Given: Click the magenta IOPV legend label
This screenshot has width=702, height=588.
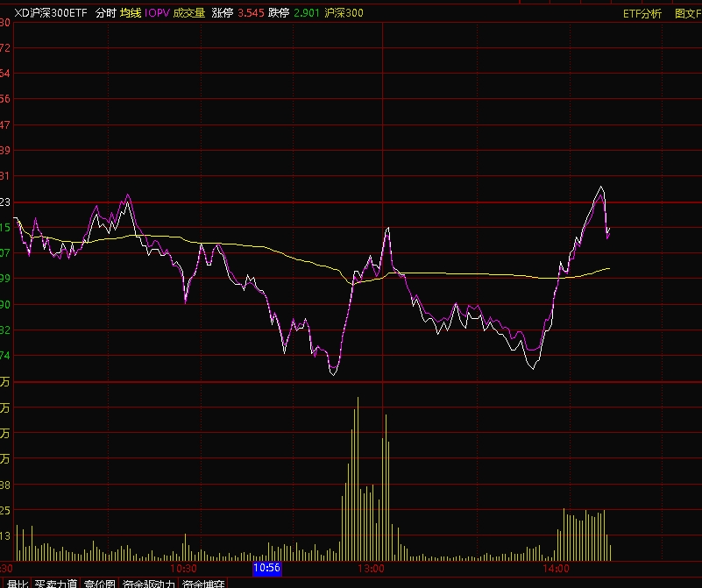Looking at the screenshot, I should coord(157,13).
